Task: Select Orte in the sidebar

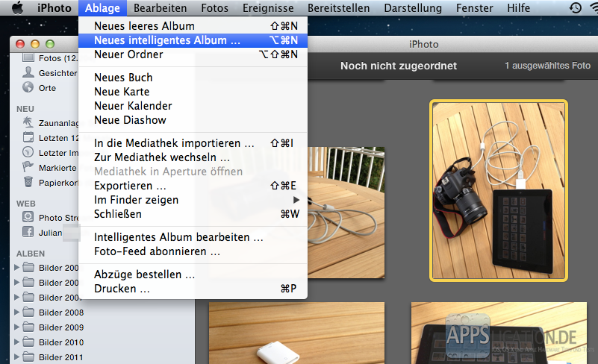Action: click(47, 88)
